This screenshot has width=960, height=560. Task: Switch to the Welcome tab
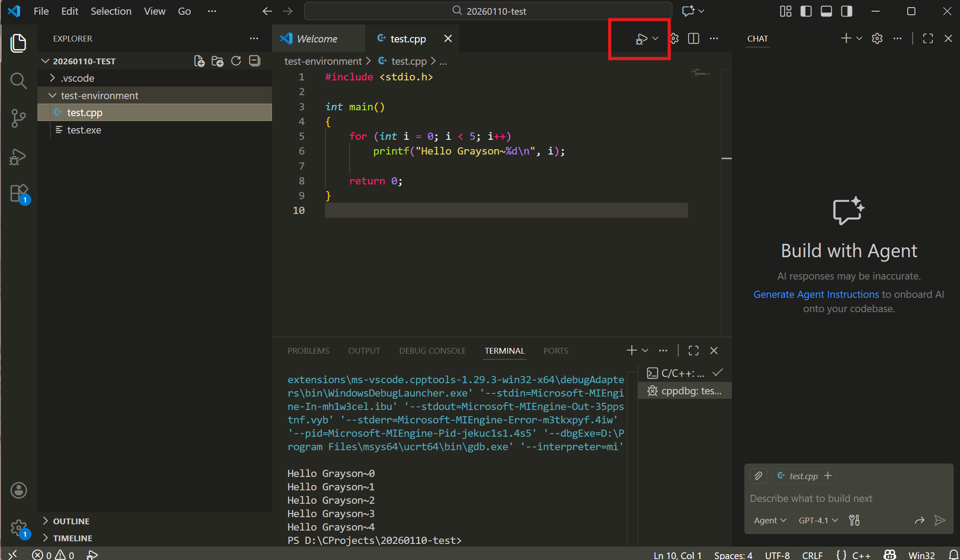318,39
